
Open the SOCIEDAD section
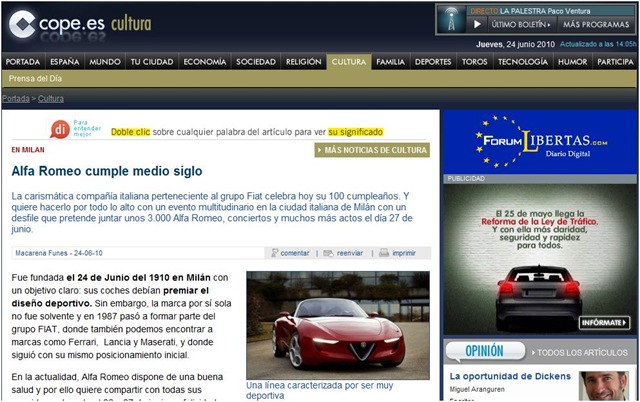coord(256,62)
